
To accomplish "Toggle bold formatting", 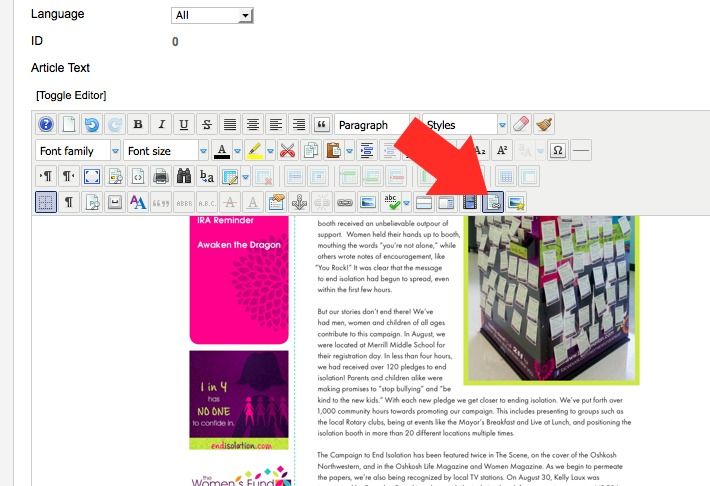I will tap(138, 125).
